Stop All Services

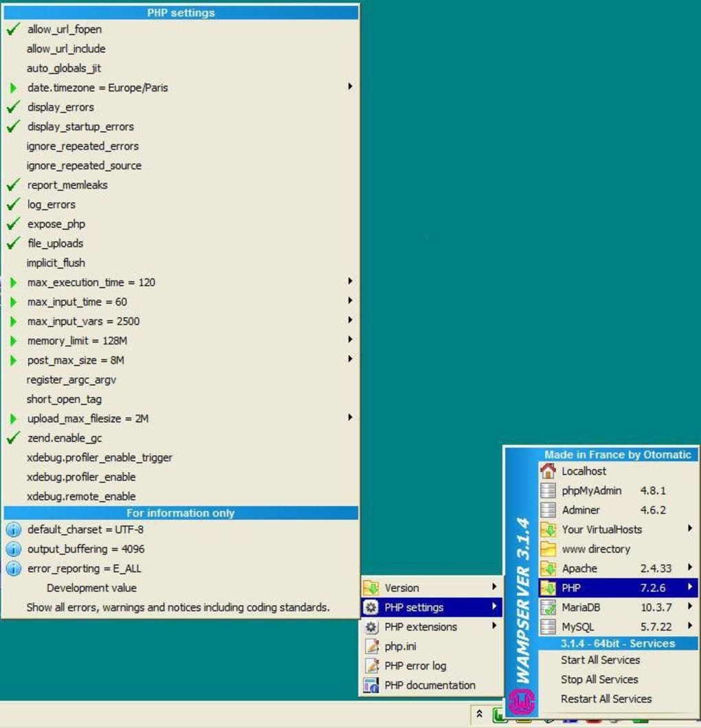[x=599, y=679]
